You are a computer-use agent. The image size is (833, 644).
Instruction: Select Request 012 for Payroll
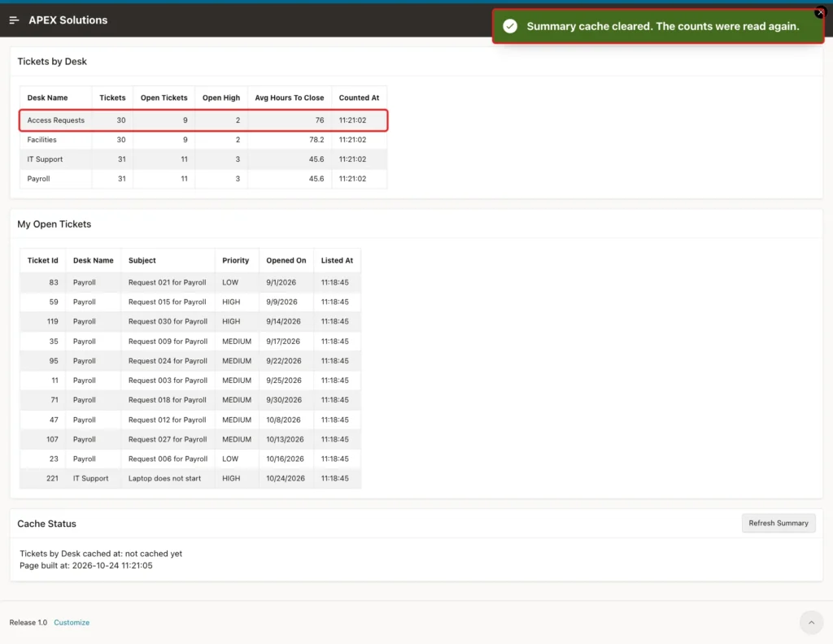click(168, 420)
